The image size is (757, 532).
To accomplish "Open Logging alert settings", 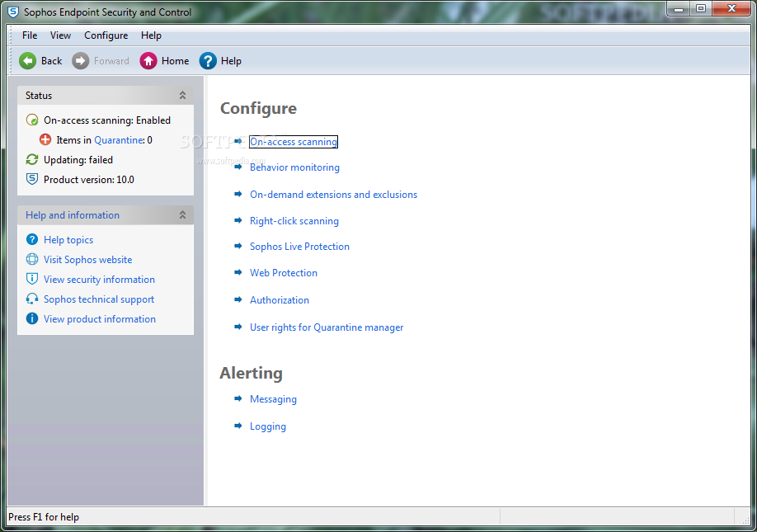I will tap(268, 426).
